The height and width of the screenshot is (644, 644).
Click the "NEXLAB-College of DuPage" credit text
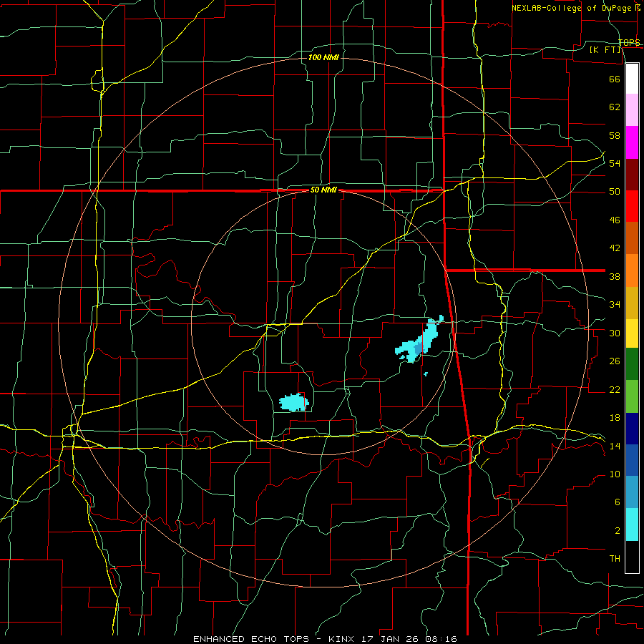[x=572, y=8]
